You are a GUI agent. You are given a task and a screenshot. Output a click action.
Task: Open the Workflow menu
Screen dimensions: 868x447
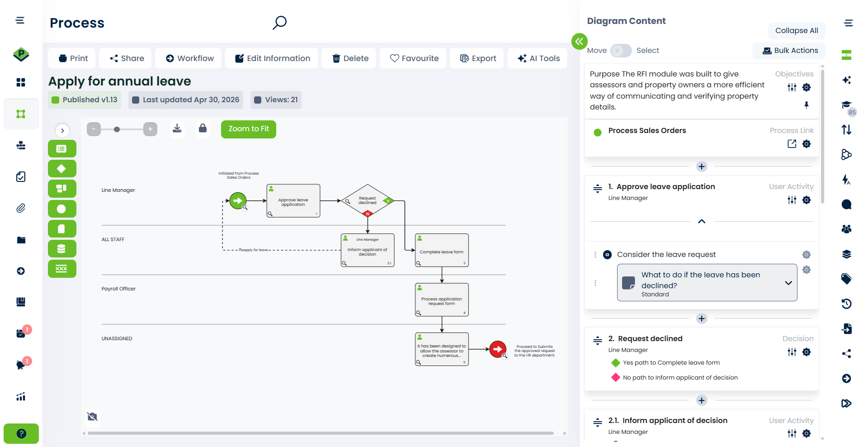(x=189, y=58)
